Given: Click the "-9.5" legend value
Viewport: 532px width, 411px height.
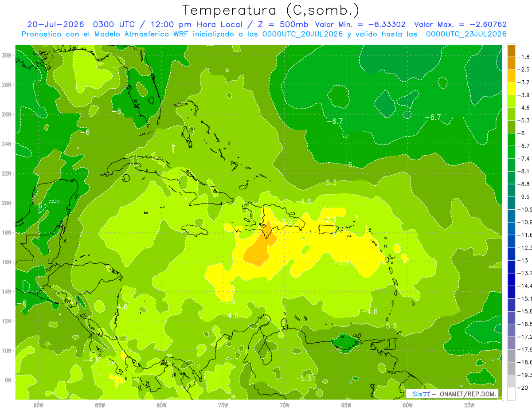Looking at the screenshot, I should coord(524,197).
